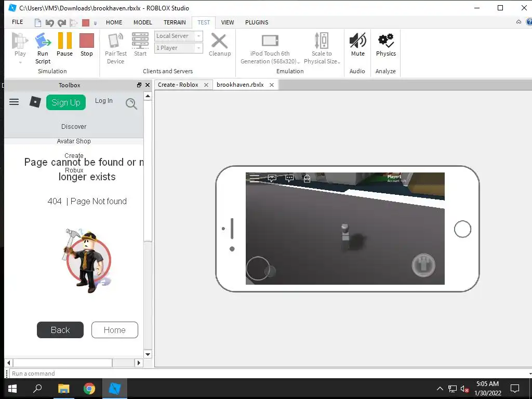Switch to the TERRAIN ribbon tab
This screenshot has width=532, height=399.
[x=175, y=22]
